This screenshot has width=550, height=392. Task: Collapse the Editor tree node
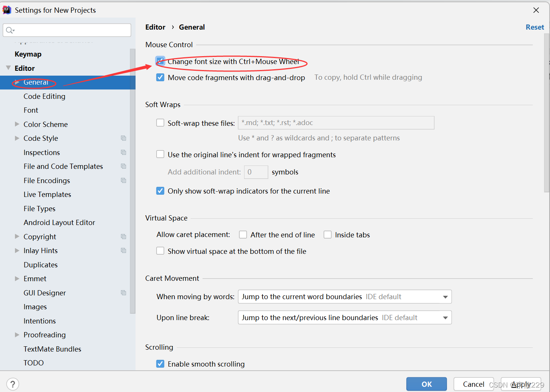(8, 68)
